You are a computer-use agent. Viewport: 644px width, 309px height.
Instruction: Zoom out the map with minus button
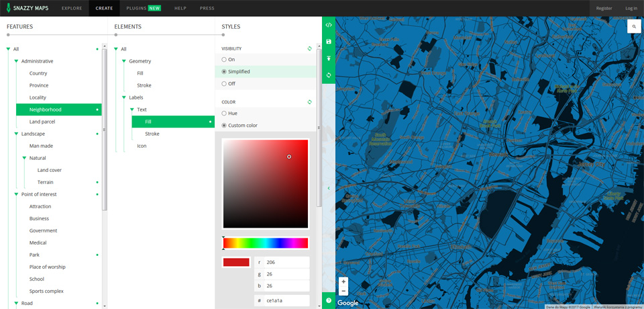(343, 292)
